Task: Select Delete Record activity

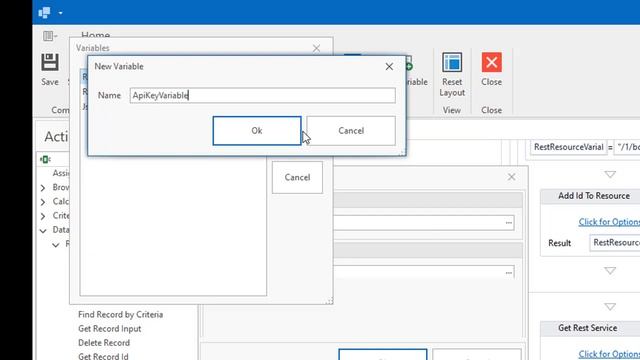Action: 104,342
